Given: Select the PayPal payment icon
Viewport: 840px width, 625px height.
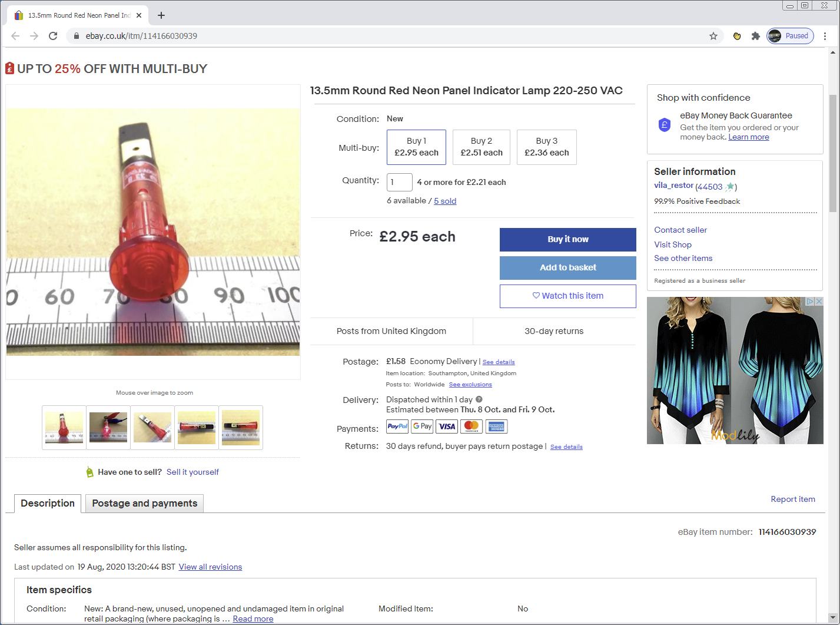Looking at the screenshot, I should click(x=397, y=426).
